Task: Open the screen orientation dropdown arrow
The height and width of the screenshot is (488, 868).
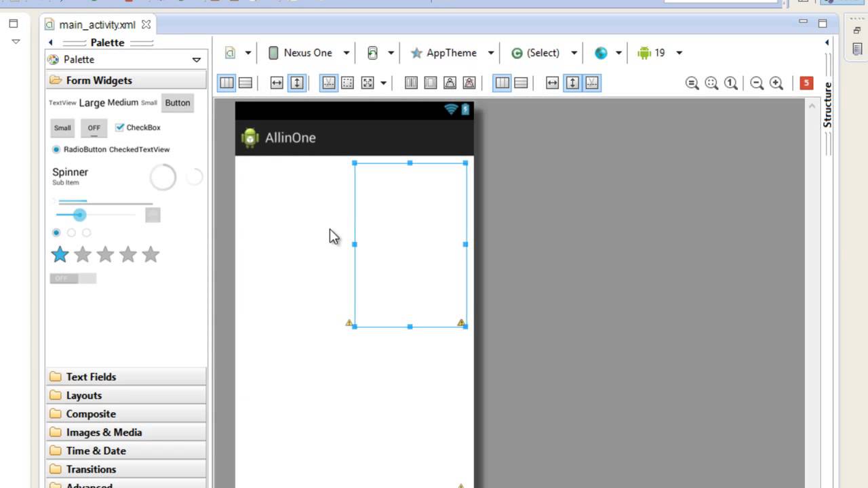Action: (391, 53)
